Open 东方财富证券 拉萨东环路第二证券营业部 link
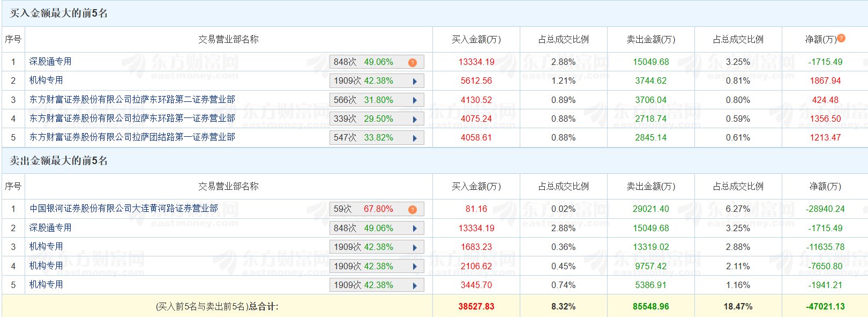The width and height of the screenshot is (868, 317). tap(132, 100)
